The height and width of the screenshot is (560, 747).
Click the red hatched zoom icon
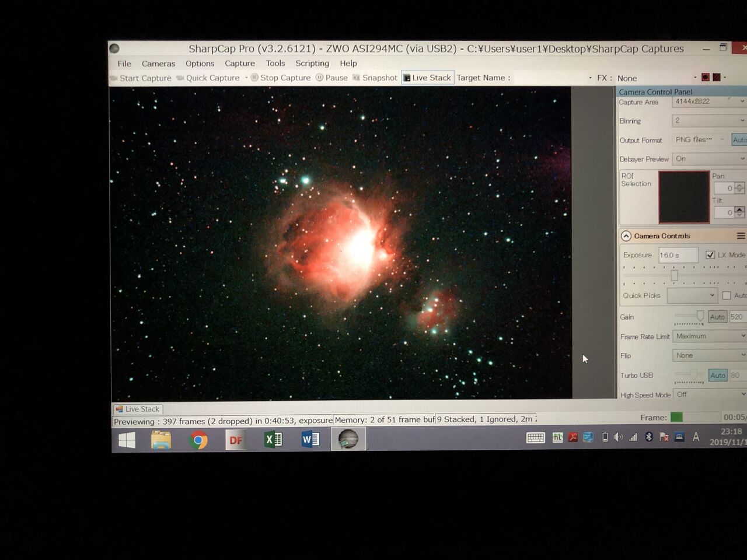(x=717, y=77)
